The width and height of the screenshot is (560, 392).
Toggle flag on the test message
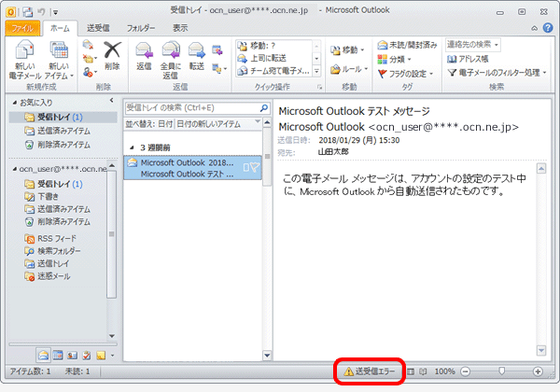click(255, 167)
